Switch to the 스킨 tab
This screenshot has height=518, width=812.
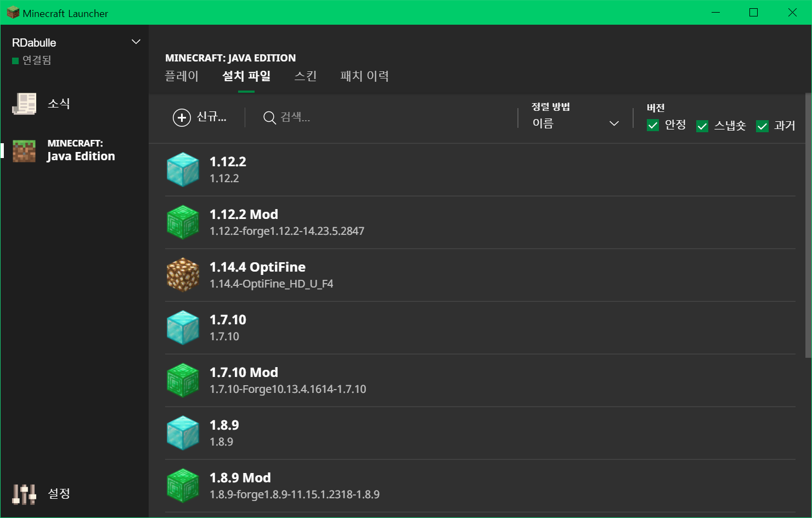[x=306, y=76]
